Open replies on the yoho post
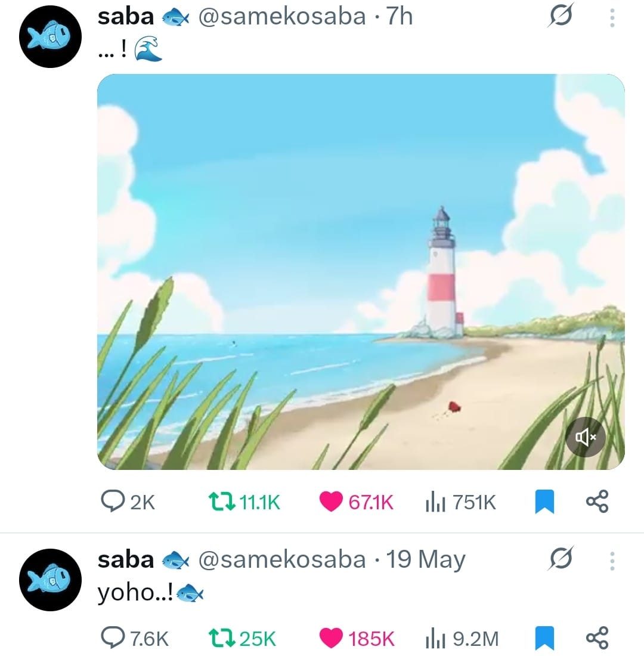The image size is (644, 656). (135, 639)
